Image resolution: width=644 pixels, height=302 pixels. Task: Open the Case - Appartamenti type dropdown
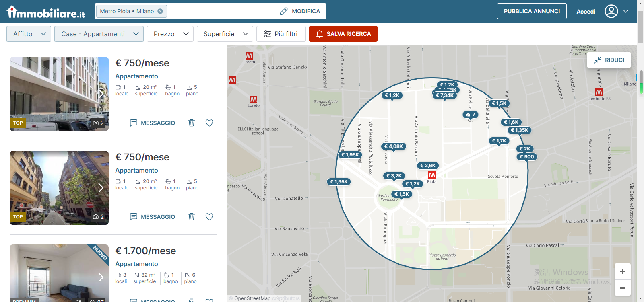click(99, 34)
